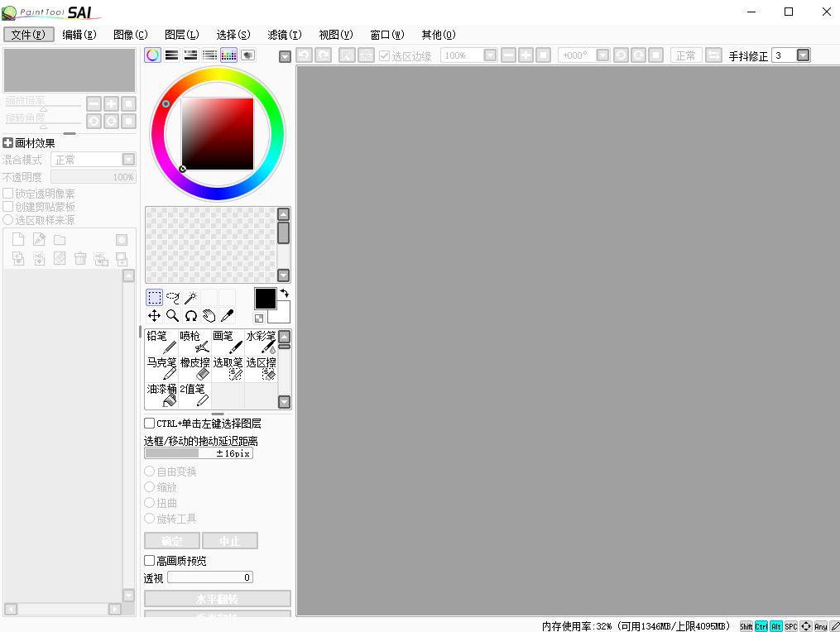Select the move layer tool
This screenshot has width=840, height=632.
coord(154,316)
